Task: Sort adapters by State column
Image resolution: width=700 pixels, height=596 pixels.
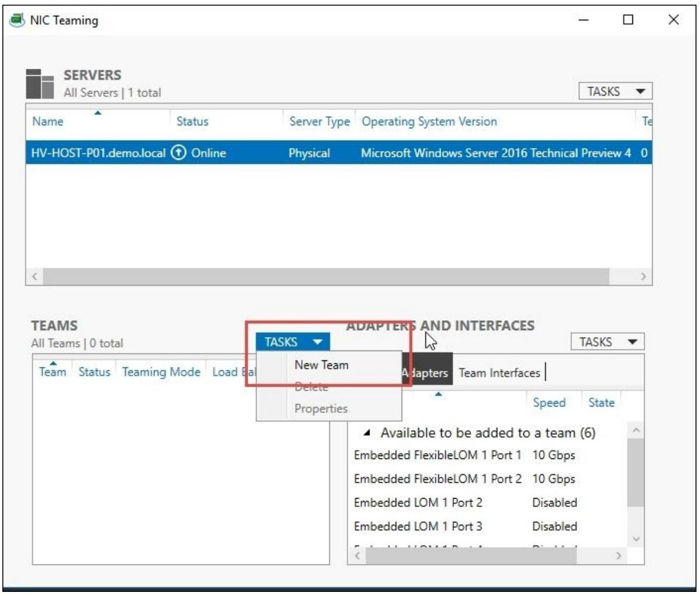Action: [x=601, y=403]
